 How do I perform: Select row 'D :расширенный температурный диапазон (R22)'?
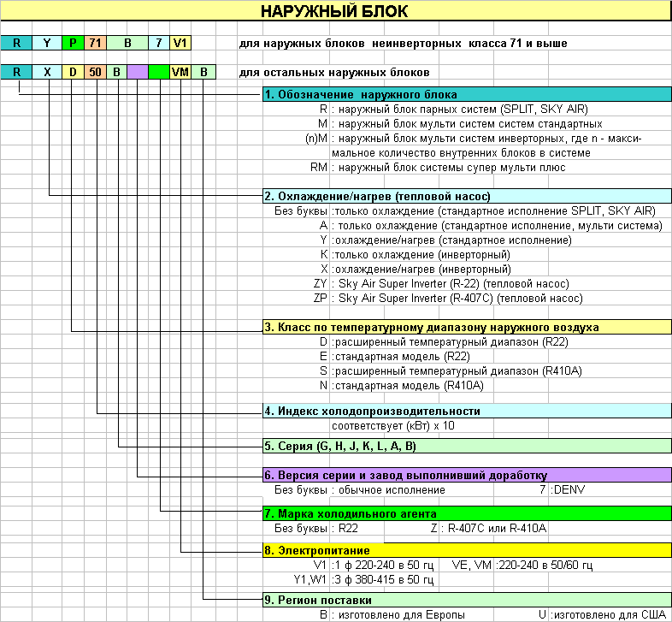tap(444, 342)
